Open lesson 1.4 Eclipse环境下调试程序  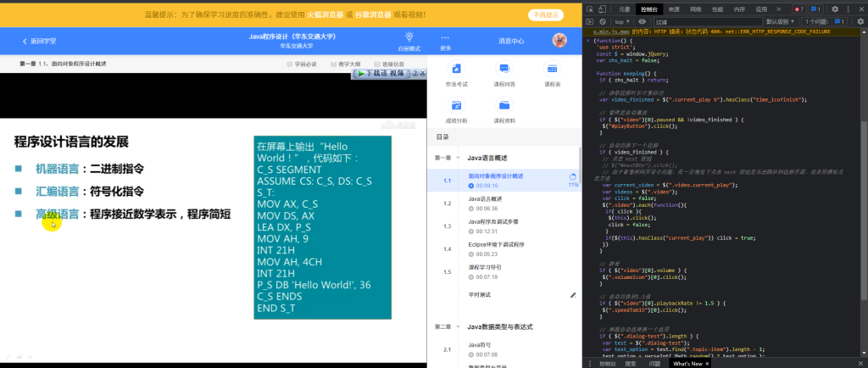click(504, 249)
